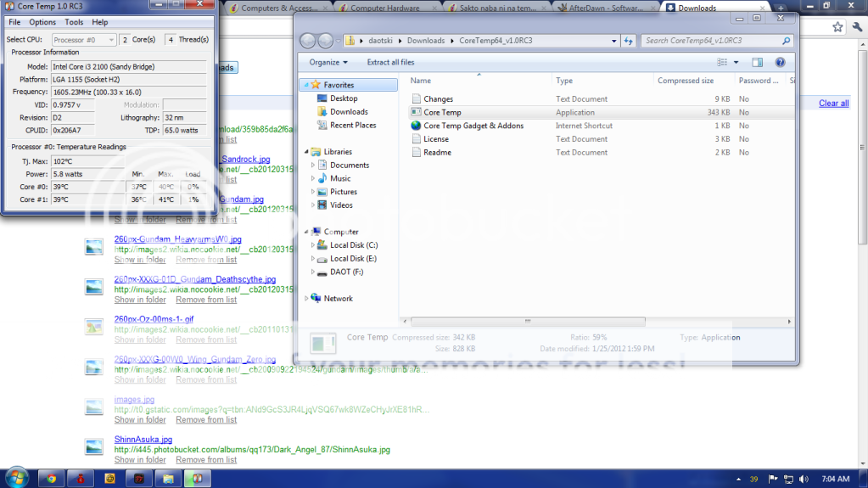The image size is (868, 488).
Task: Click the Explorer help question mark icon
Action: pyautogui.click(x=780, y=62)
